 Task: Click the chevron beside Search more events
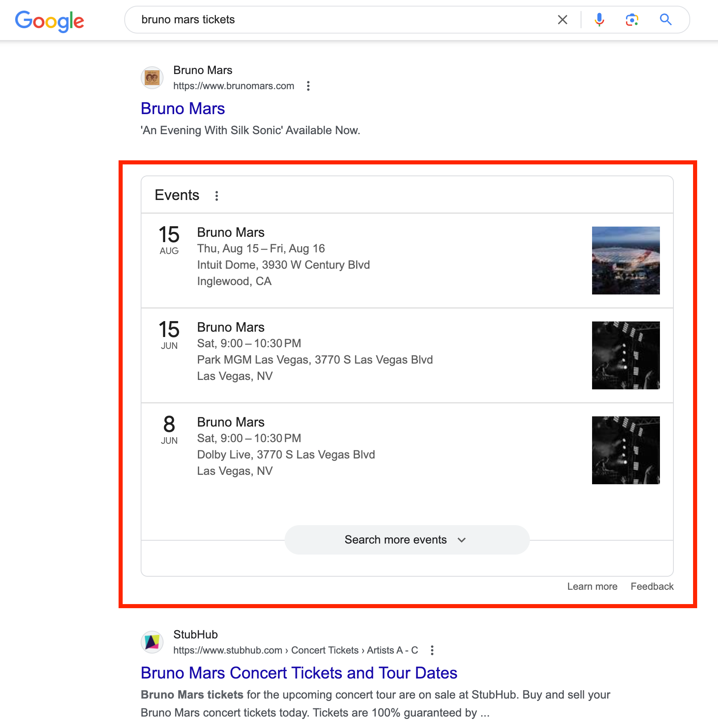[462, 540]
